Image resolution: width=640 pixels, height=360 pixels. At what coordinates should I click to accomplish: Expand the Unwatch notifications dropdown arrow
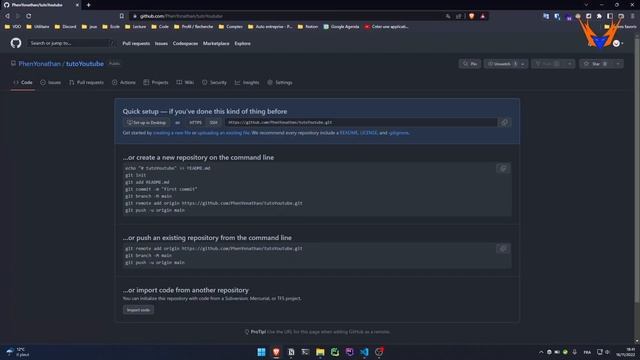point(523,64)
